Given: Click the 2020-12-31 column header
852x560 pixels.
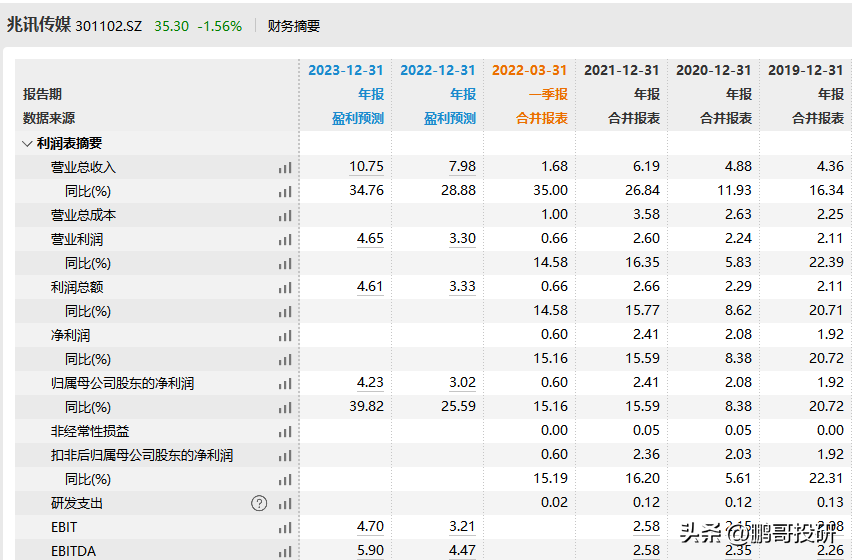Looking at the screenshot, I should coord(713,71).
